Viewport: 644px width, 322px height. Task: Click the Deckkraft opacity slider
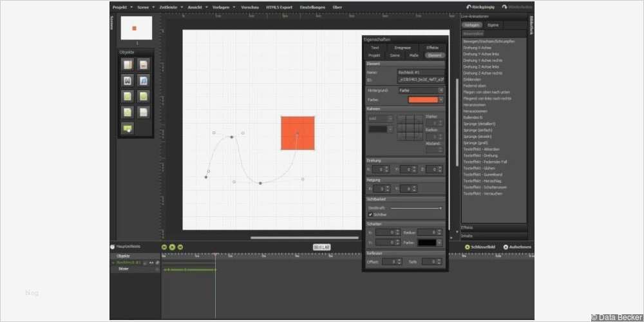(x=416, y=208)
